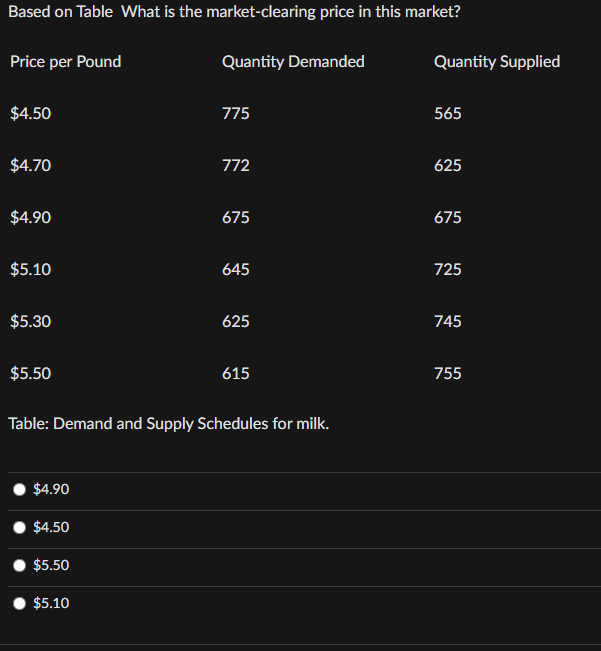Viewport: 601px width, 651px height.
Task: Select the $4.50 answer radio button
Action: coord(20,527)
